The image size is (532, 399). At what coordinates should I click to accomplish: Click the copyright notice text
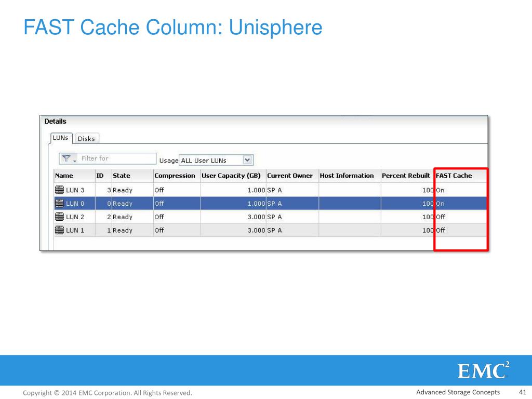click(x=108, y=393)
